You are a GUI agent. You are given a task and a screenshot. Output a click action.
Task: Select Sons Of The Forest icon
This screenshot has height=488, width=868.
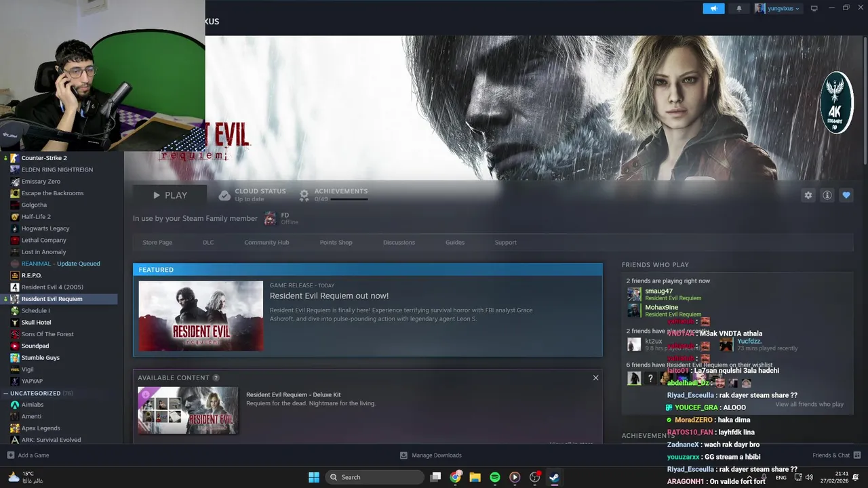(15, 334)
